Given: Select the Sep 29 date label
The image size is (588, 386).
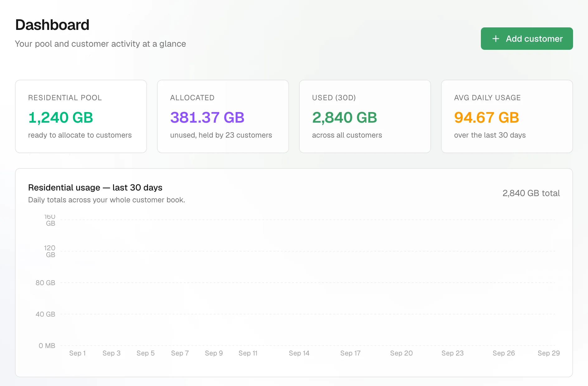Looking at the screenshot, I should point(549,353).
